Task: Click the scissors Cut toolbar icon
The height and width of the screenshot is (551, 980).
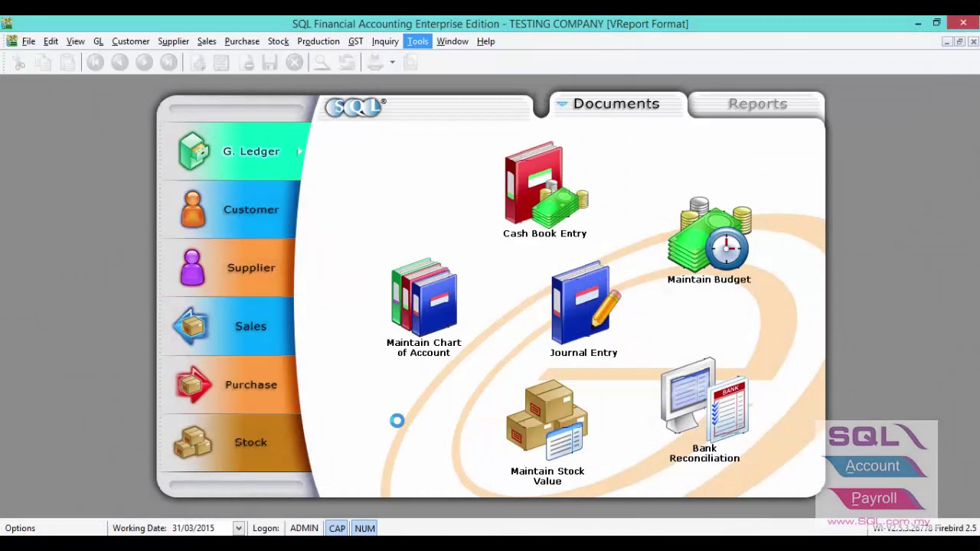Action: coord(19,63)
